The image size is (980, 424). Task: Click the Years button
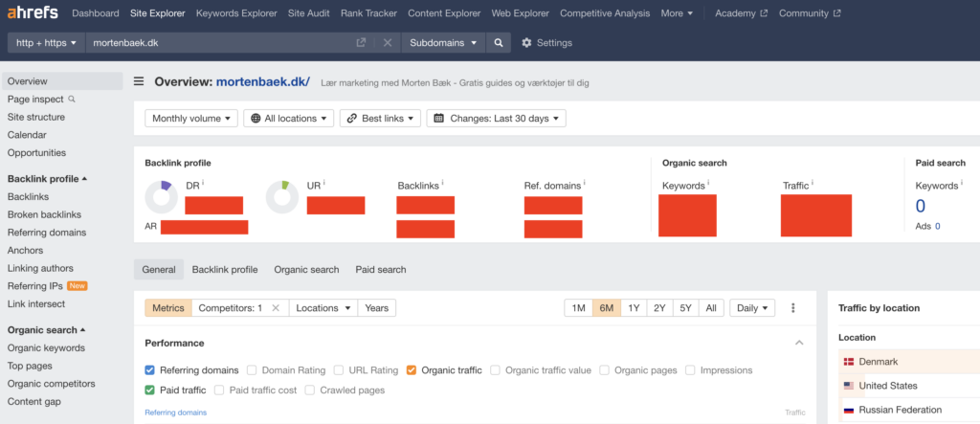(377, 307)
